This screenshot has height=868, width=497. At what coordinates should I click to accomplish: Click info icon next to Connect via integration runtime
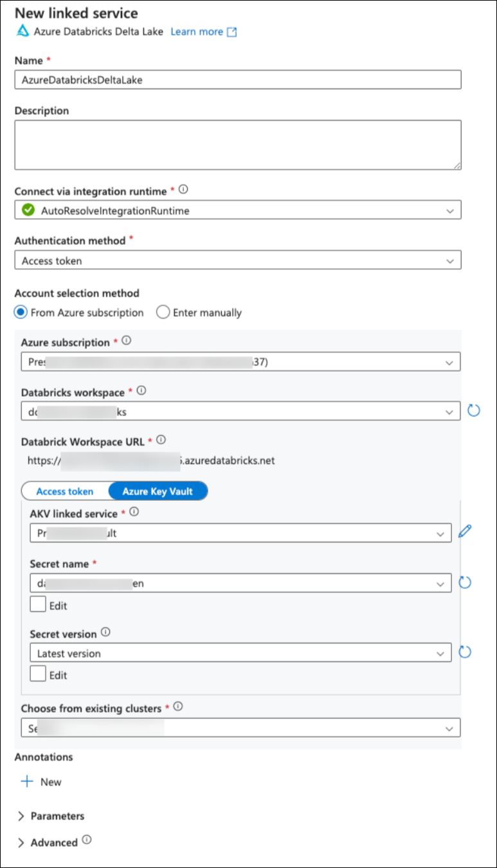[x=183, y=190]
